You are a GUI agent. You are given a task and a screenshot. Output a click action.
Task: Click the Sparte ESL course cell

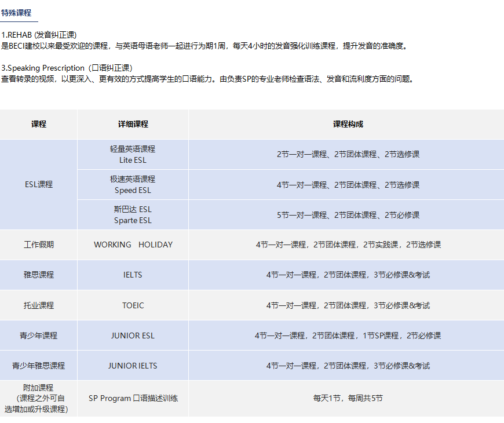pyautogui.click(x=133, y=214)
